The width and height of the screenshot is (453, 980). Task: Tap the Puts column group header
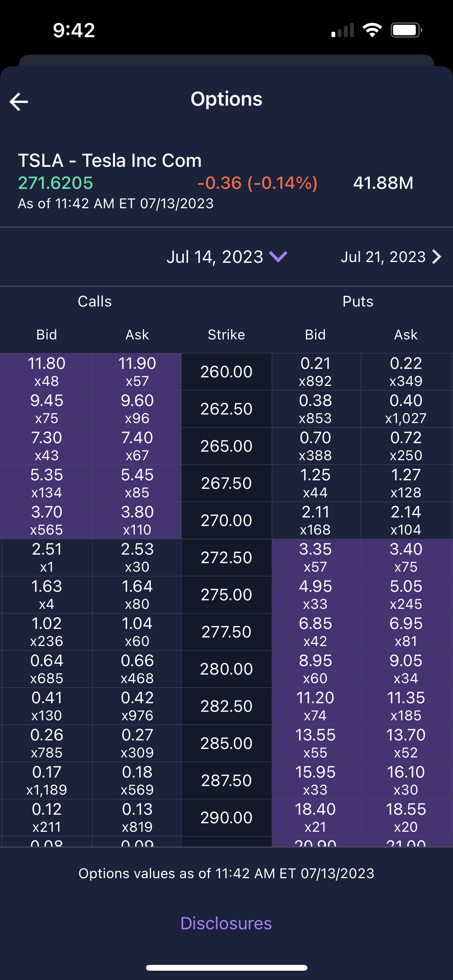(x=358, y=302)
